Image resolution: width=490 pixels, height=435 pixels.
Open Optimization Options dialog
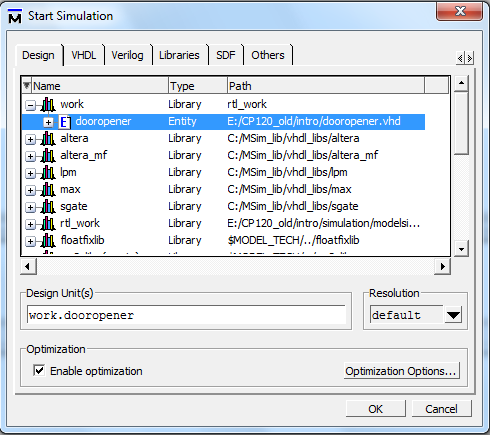[401, 371]
